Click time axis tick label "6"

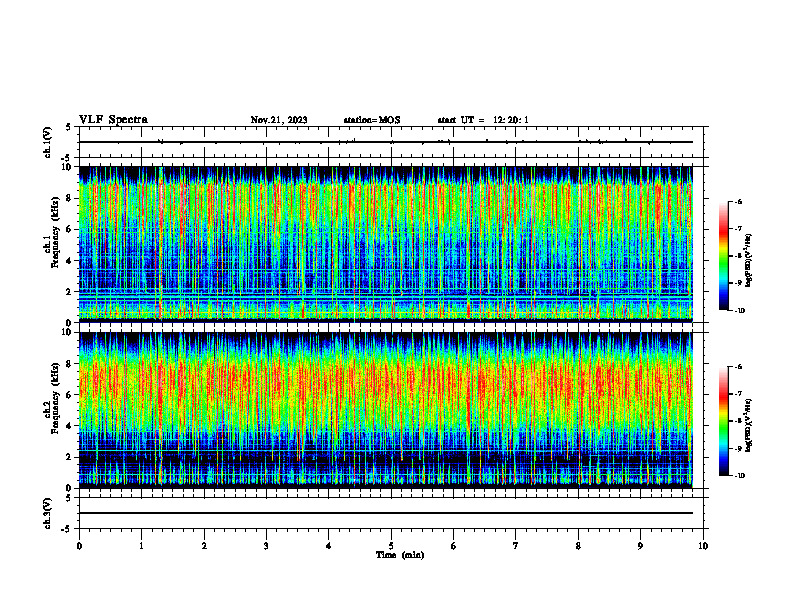click(x=454, y=546)
